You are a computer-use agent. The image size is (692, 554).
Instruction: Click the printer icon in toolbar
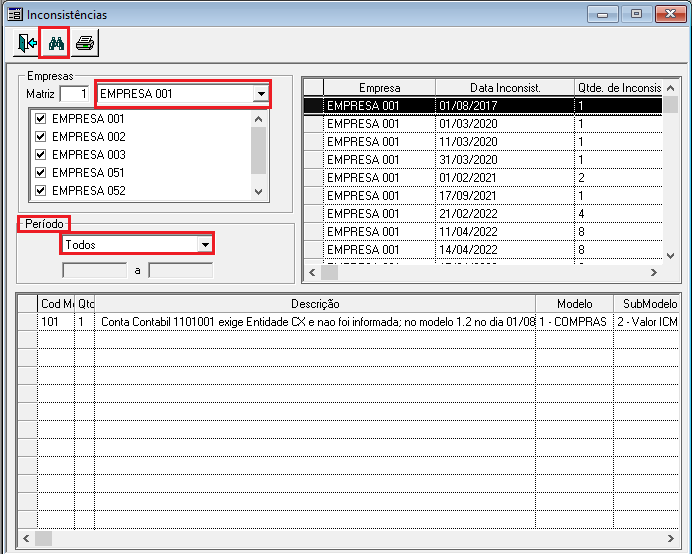coord(85,43)
